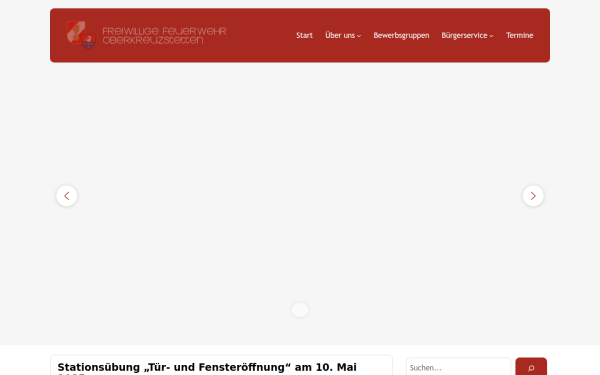Expand the Über uns dropdown chevron
Viewport: 600px width, 375px height.
359,36
